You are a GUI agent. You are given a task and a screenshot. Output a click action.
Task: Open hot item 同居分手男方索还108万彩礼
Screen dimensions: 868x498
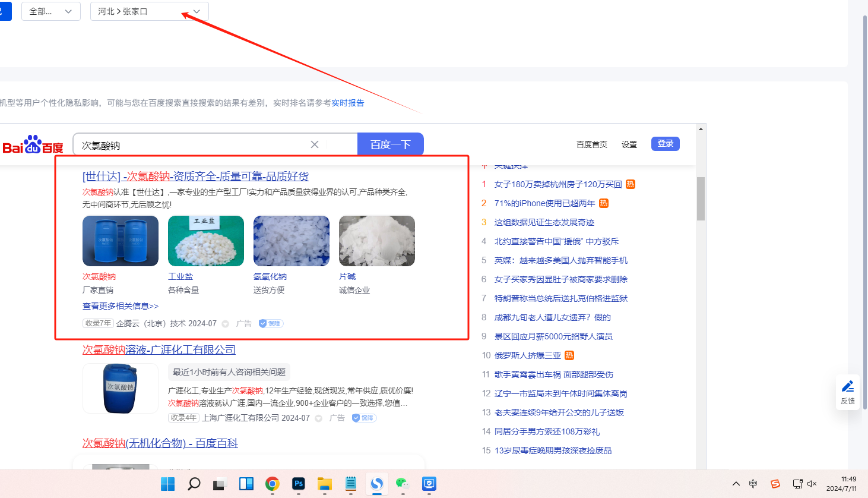pyautogui.click(x=547, y=431)
